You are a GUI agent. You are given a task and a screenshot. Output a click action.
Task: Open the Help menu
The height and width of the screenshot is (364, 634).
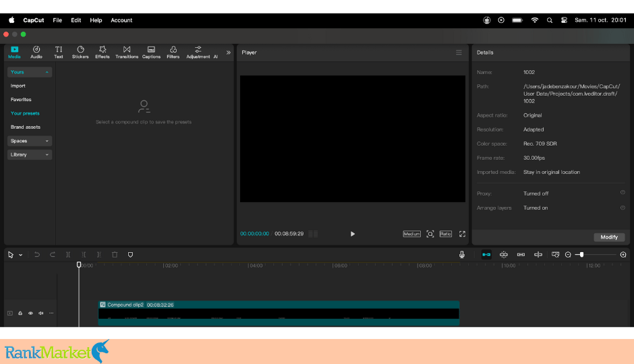[96, 20]
